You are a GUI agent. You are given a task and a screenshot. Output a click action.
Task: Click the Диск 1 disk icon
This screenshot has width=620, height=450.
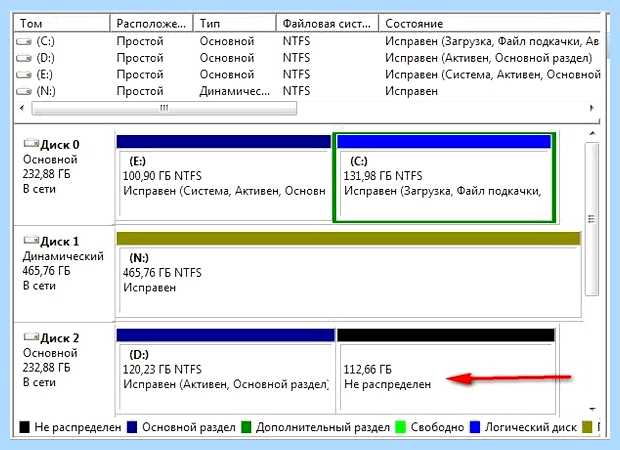pyautogui.click(x=31, y=240)
